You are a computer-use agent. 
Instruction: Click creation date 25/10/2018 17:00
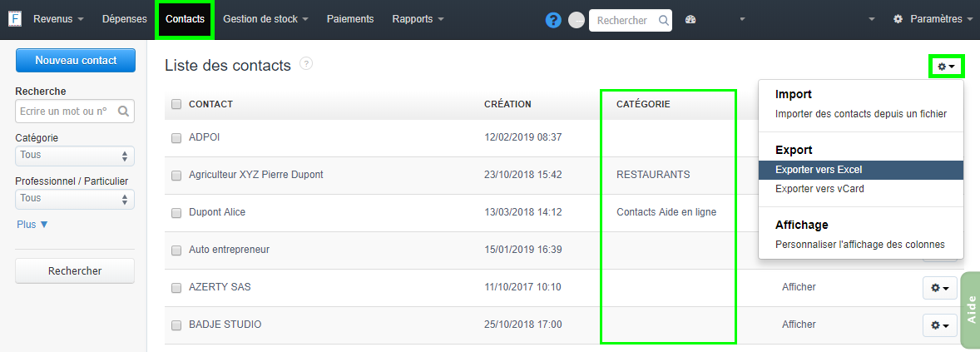pyautogui.click(x=523, y=325)
